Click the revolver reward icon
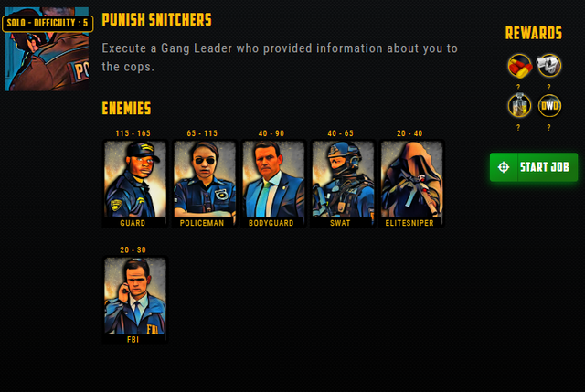Viewport: 585px width, 392px height. [x=548, y=66]
